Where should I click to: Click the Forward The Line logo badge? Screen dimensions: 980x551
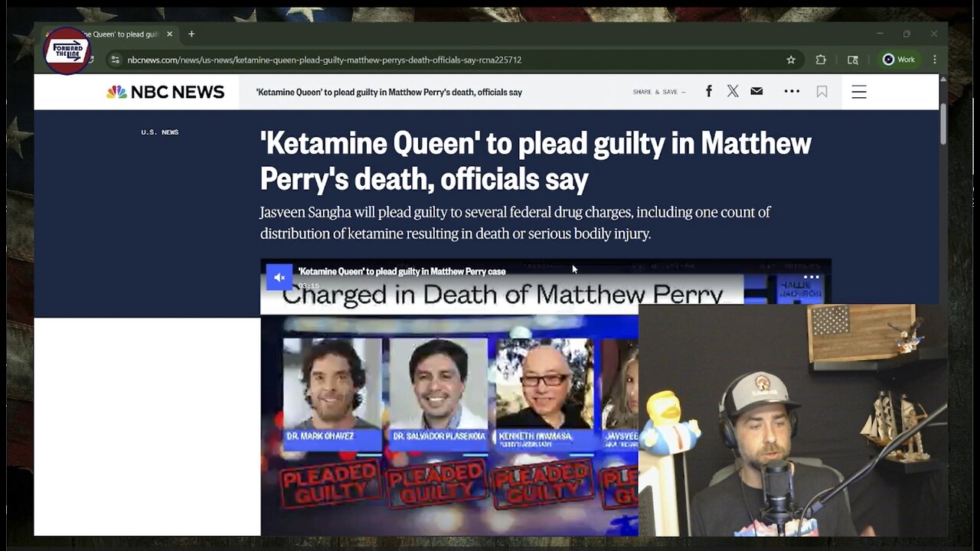click(67, 51)
